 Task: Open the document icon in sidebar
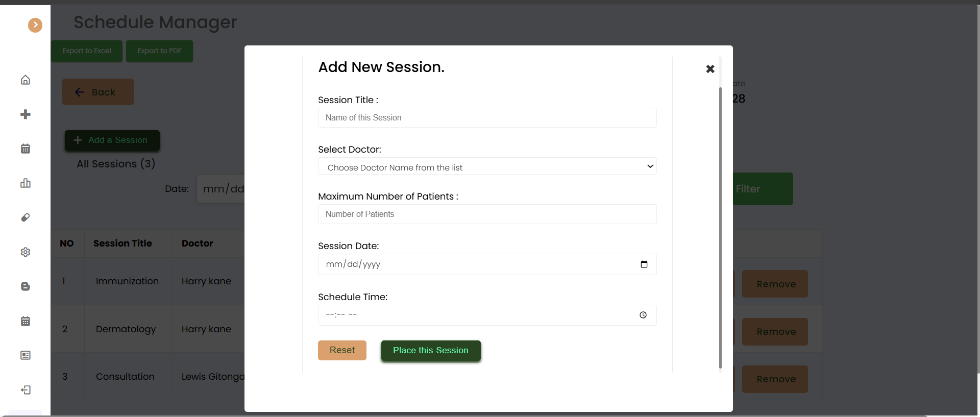coord(26,286)
